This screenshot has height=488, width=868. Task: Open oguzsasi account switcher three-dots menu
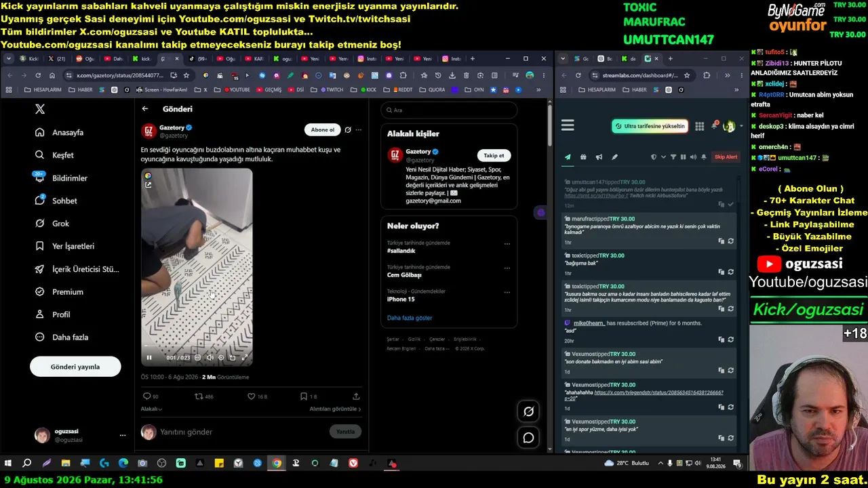123,435
